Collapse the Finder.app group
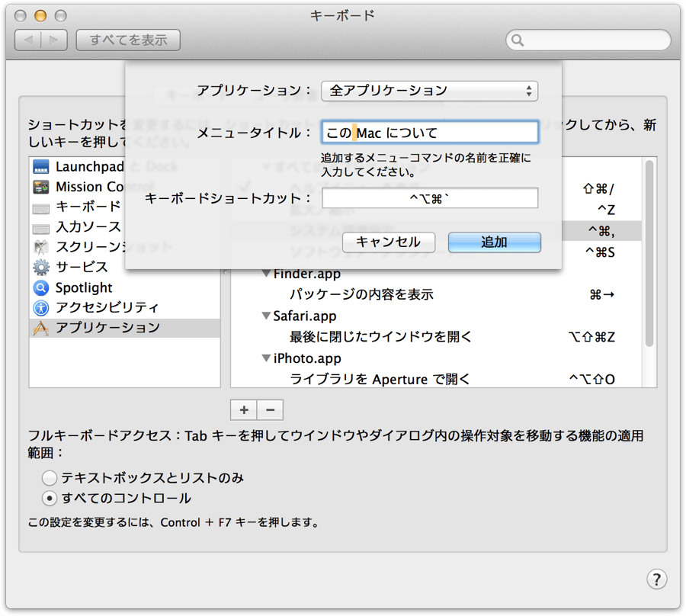The height and width of the screenshot is (616, 686). (265, 274)
